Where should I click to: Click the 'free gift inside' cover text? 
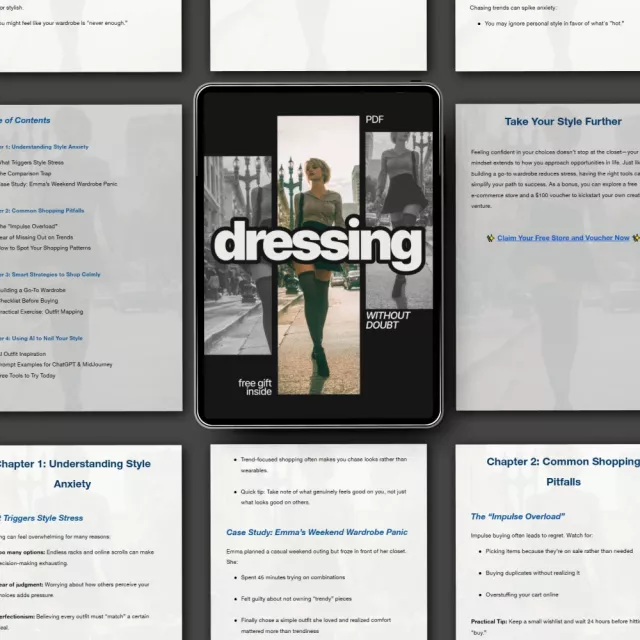[x=254, y=387]
